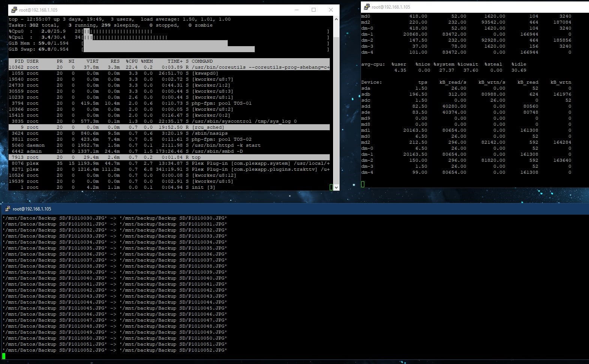
Task: Click the PuTTY icon in the top window title bar
Action: [x=14, y=10]
